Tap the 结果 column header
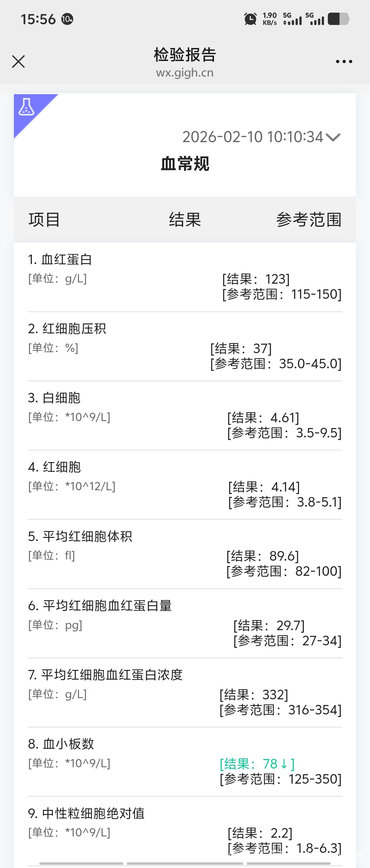The height and width of the screenshot is (868, 370). point(185,220)
